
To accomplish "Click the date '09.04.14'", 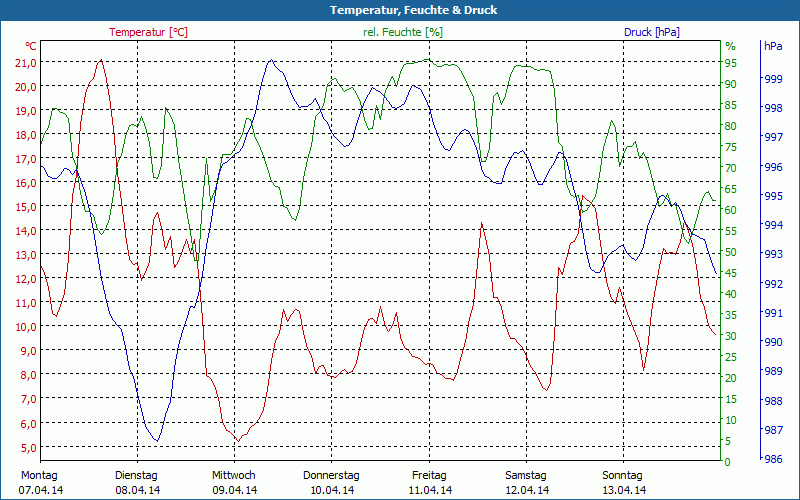I will click(235, 490).
